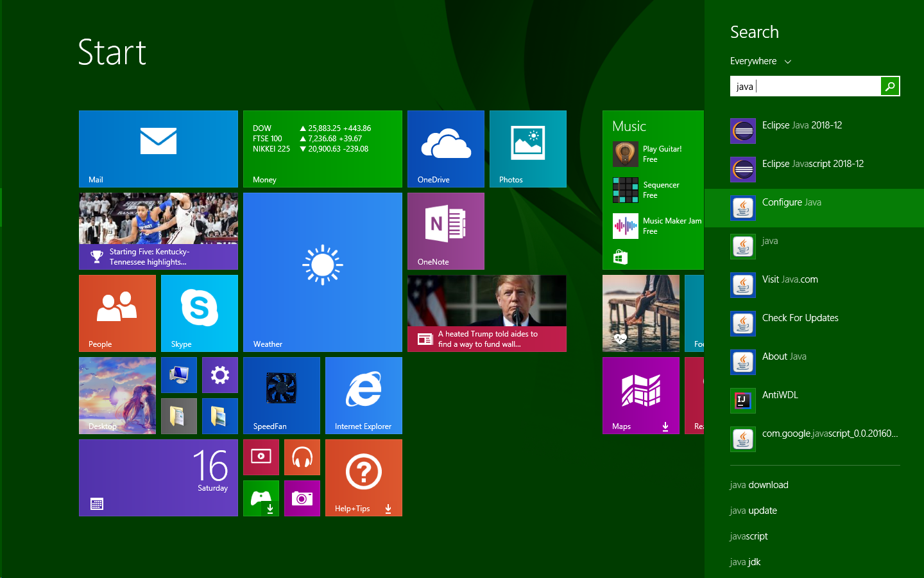924x578 pixels.
Task: Launch Internet Explorer tile
Action: tap(363, 396)
